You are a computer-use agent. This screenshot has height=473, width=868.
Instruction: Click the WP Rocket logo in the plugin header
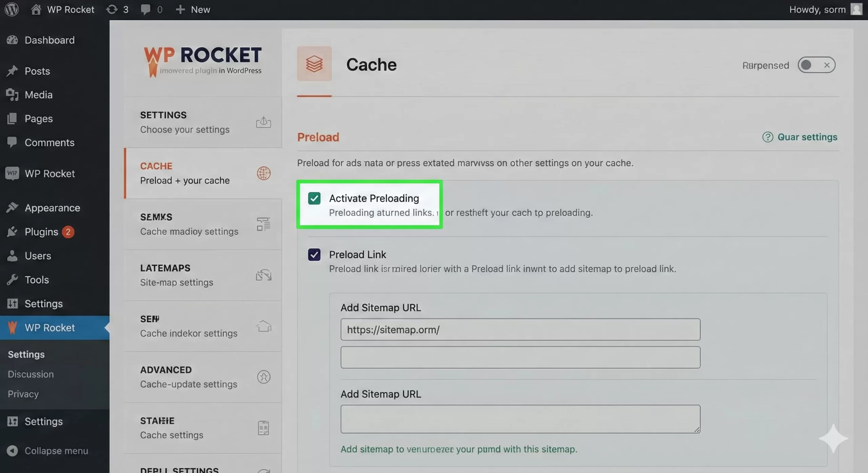click(x=202, y=60)
